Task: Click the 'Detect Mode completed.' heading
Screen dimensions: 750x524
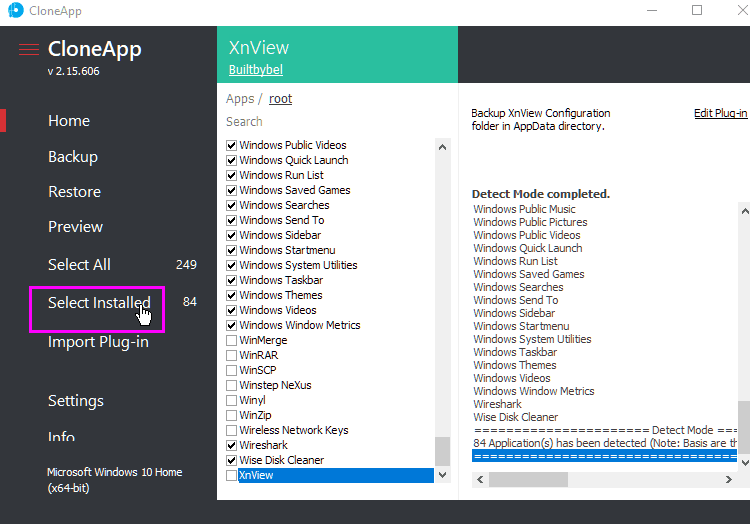Action: click(540, 194)
